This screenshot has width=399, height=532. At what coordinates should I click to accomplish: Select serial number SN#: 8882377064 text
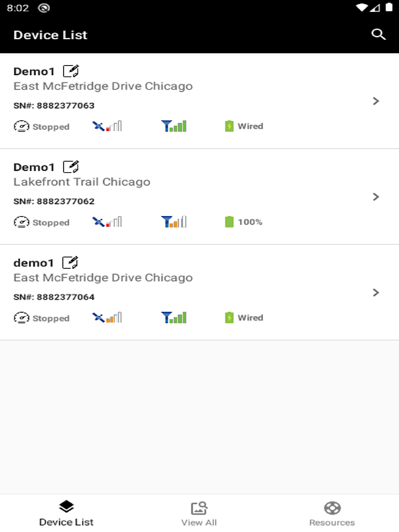click(54, 297)
